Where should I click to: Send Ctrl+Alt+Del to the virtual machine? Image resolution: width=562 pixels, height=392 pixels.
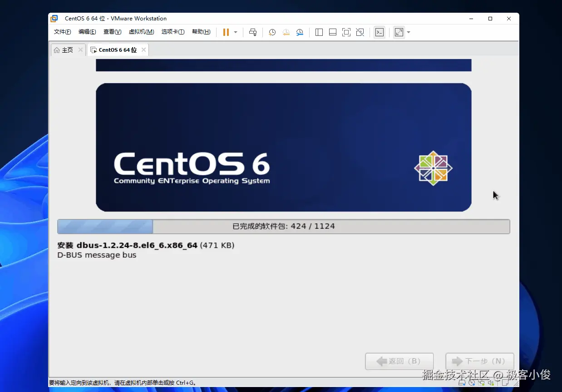click(x=253, y=32)
